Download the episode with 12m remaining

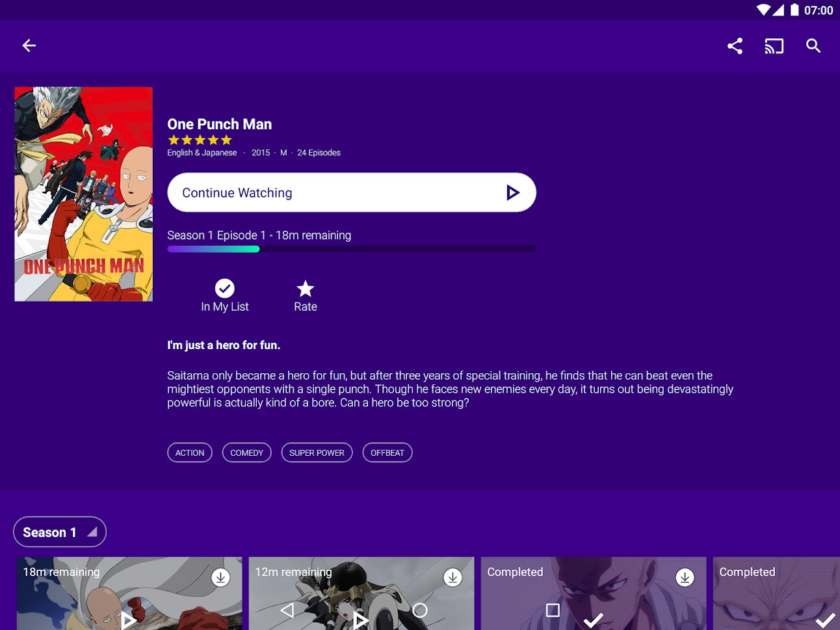pos(453,577)
